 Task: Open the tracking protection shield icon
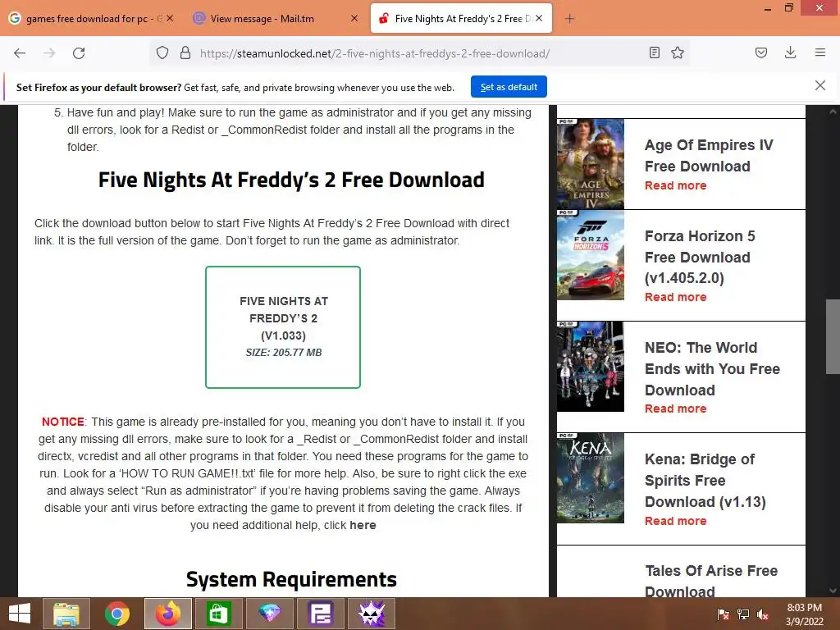[162, 53]
